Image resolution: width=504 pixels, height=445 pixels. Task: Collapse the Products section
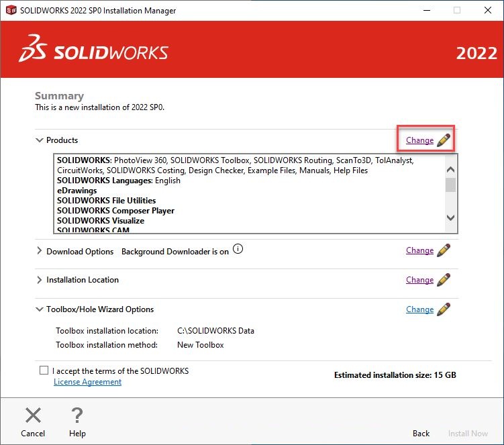point(39,140)
